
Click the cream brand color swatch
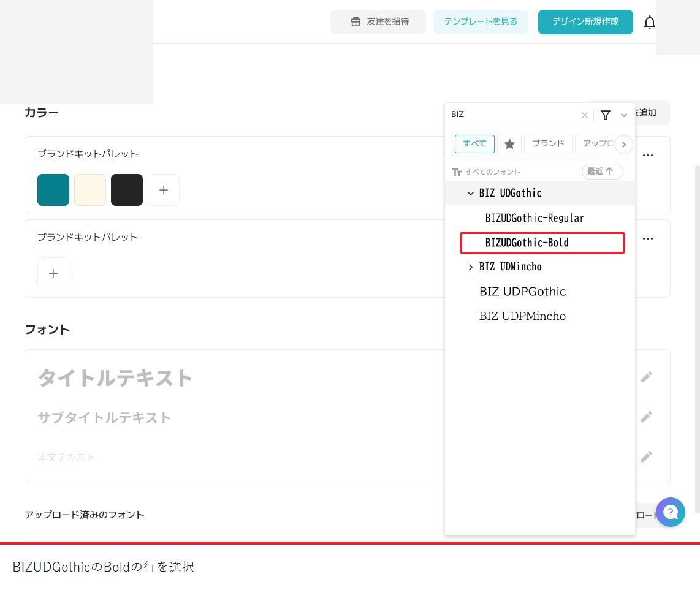point(89,190)
